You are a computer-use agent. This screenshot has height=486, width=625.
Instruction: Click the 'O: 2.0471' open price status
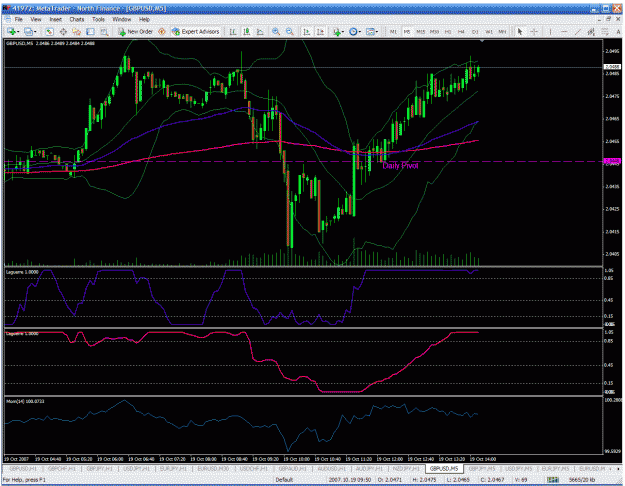coord(391,480)
